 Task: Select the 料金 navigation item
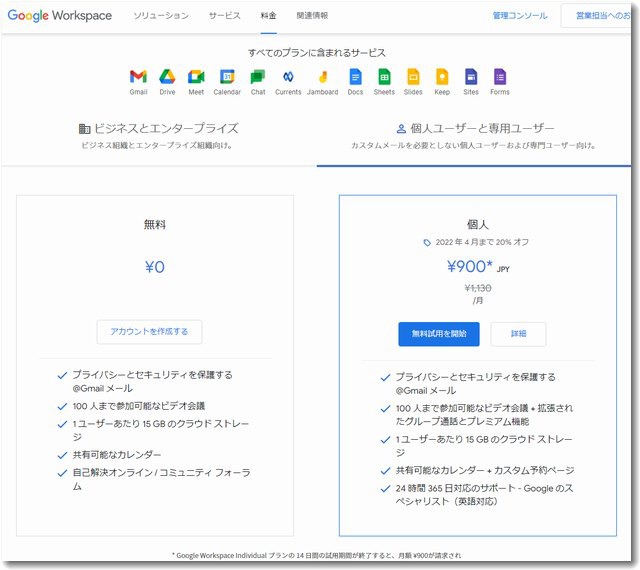point(269,16)
